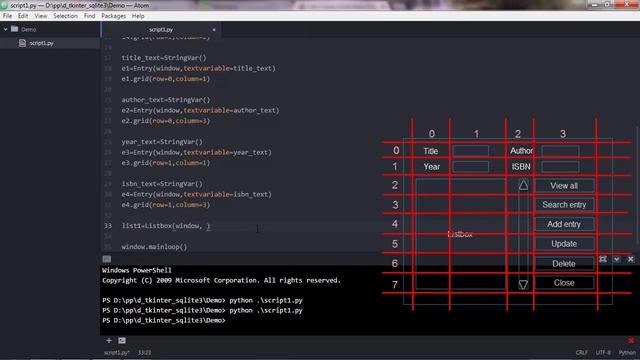
Task: Close the terminal panel with the X
Action: click(631, 259)
